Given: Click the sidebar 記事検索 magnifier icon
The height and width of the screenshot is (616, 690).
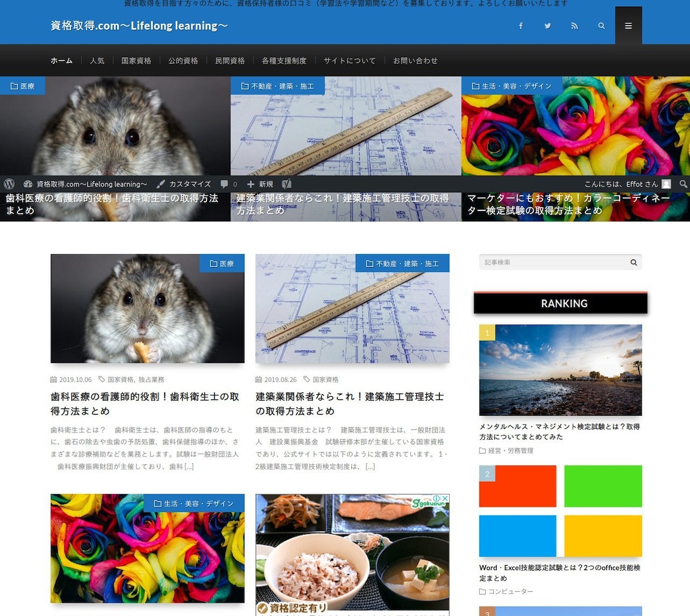Looking at the screenshot, I should click(x=633, y=262).
